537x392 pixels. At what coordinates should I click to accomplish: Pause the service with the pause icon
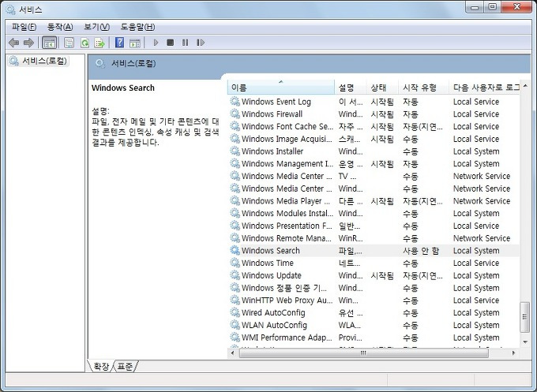(x=186, y=43)
